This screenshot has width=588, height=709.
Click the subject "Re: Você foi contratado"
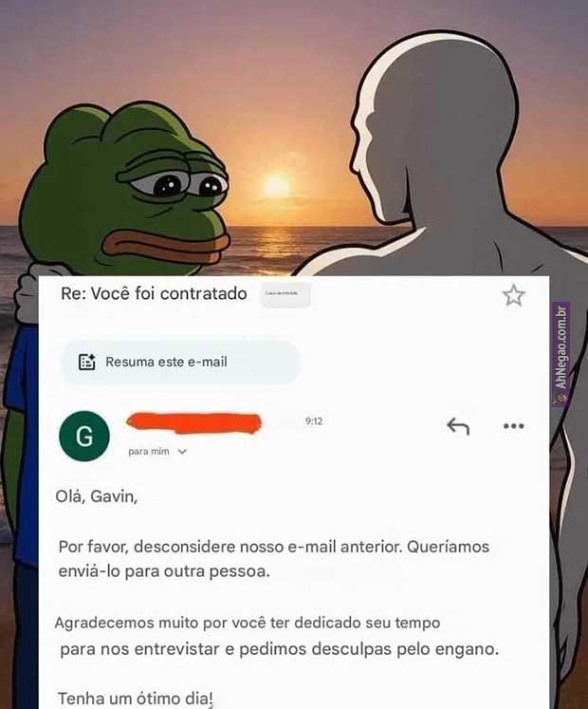point(154,293)
